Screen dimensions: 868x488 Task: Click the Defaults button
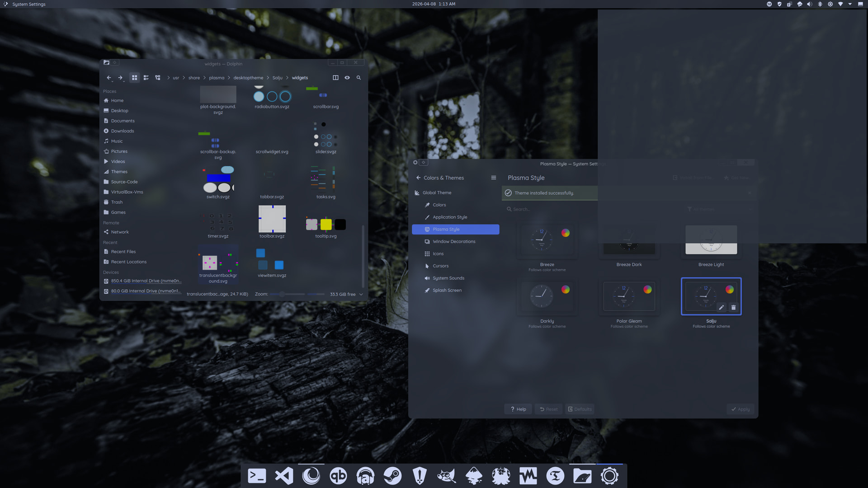pos(580,409)
